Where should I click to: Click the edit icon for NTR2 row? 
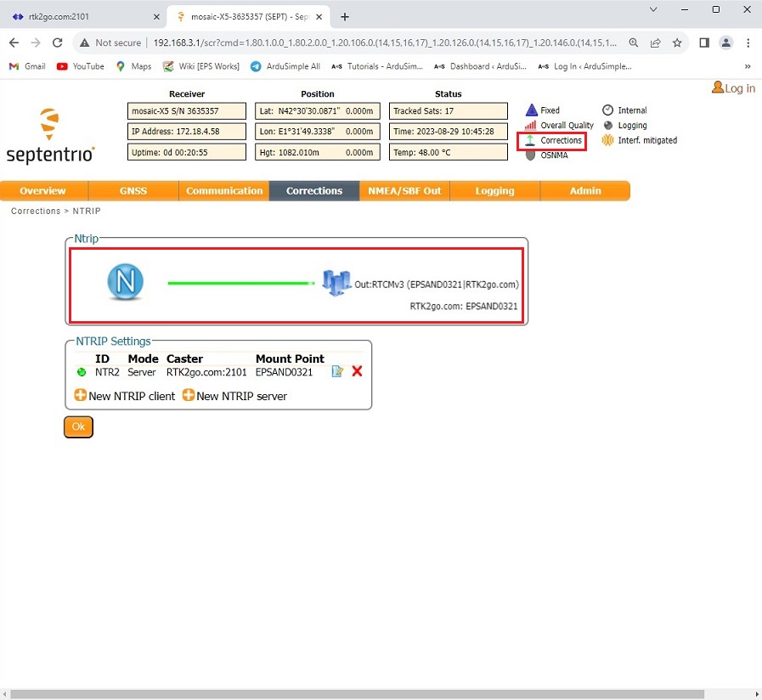pyautogui.click(x=337, y=371)
